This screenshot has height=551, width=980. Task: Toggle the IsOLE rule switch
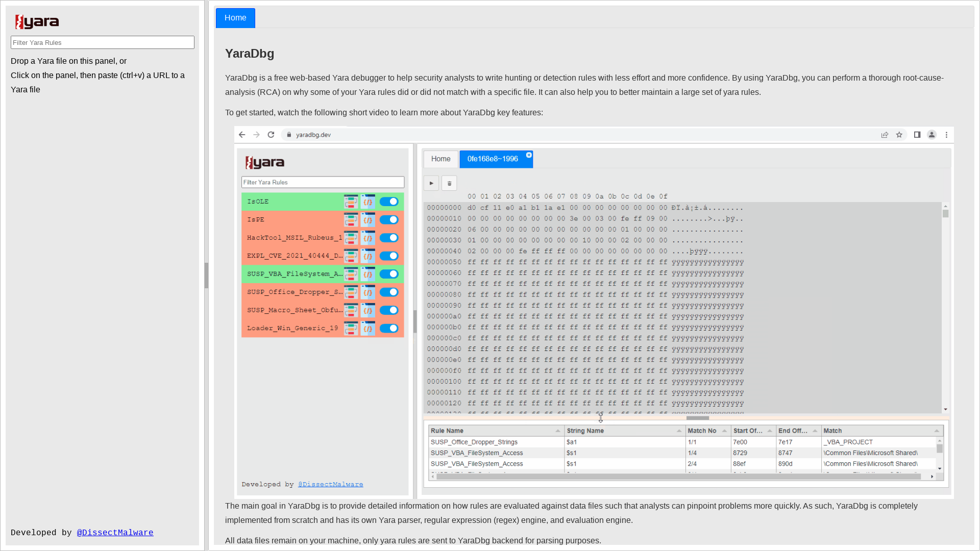tap(389, 202)
